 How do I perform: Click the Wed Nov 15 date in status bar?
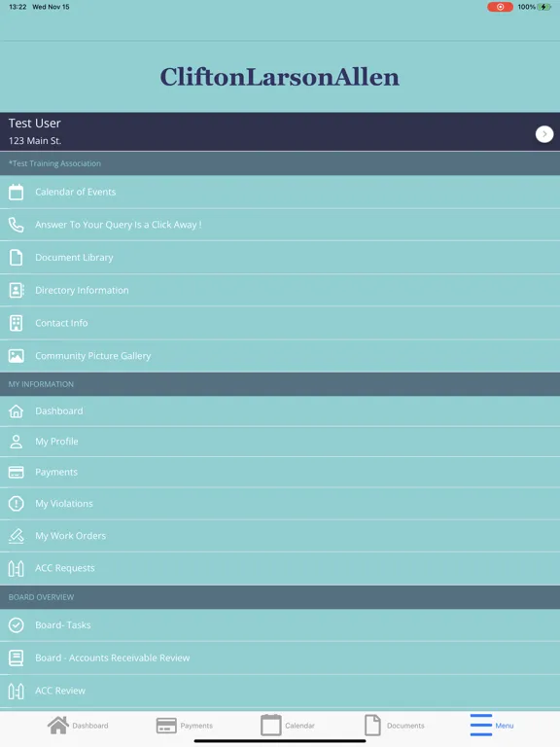coord(51,7)
